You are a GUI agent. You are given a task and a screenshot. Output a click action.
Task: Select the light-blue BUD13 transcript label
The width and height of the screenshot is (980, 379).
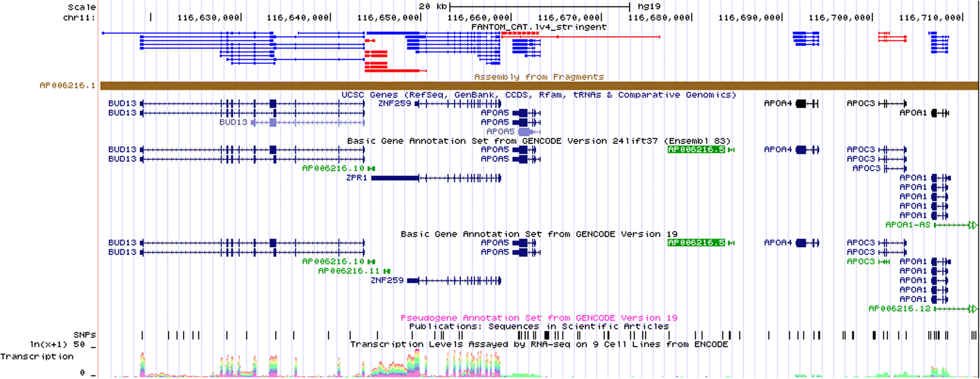(x=233, y=122)
